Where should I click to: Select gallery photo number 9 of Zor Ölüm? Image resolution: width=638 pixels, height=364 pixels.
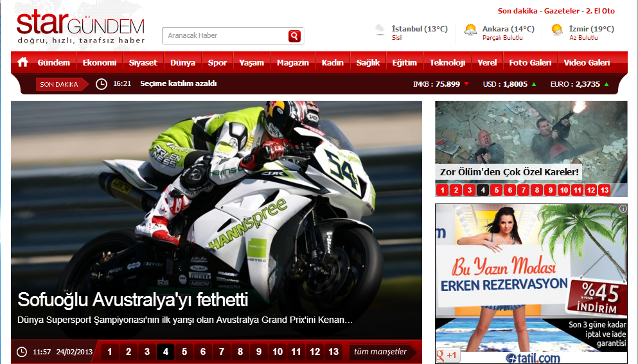pos(550,190)
